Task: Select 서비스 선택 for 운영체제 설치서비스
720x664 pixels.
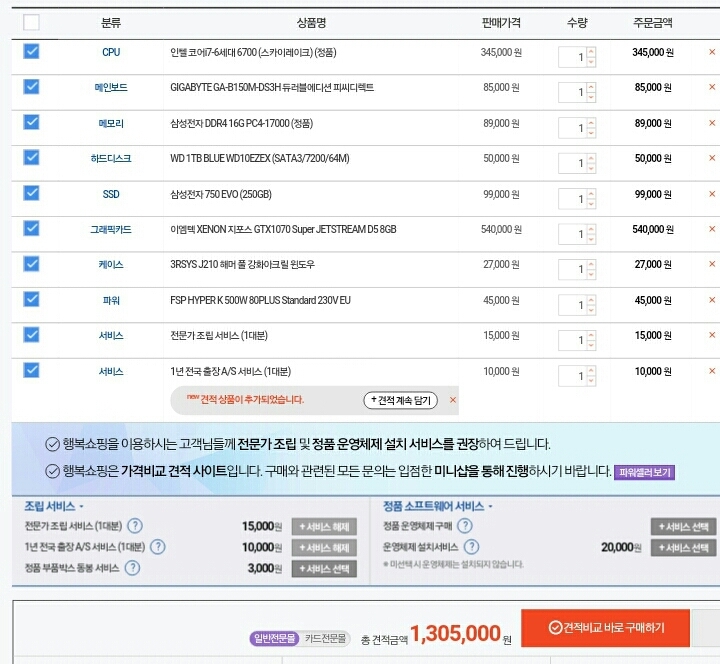Action: point(684,548)
